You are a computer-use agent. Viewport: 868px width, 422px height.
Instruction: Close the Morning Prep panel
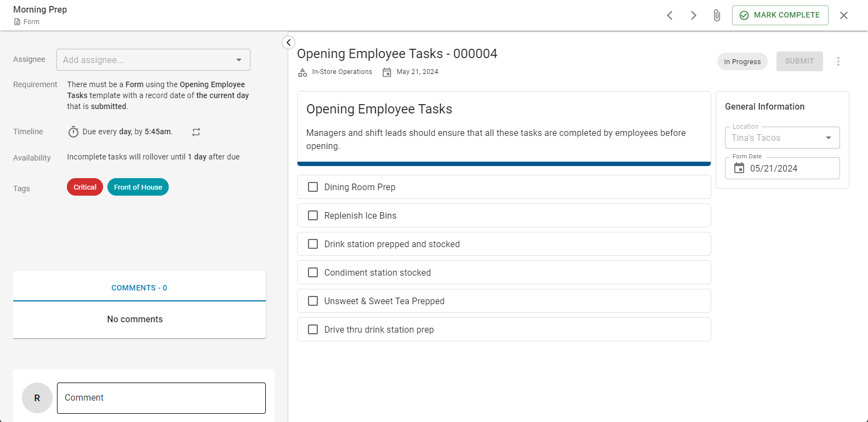point(844,15)
